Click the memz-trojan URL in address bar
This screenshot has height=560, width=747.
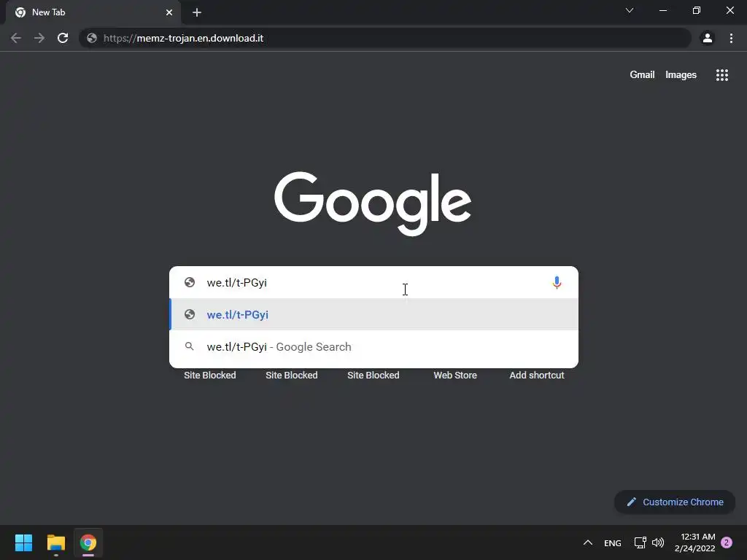(x=183, y=38)
